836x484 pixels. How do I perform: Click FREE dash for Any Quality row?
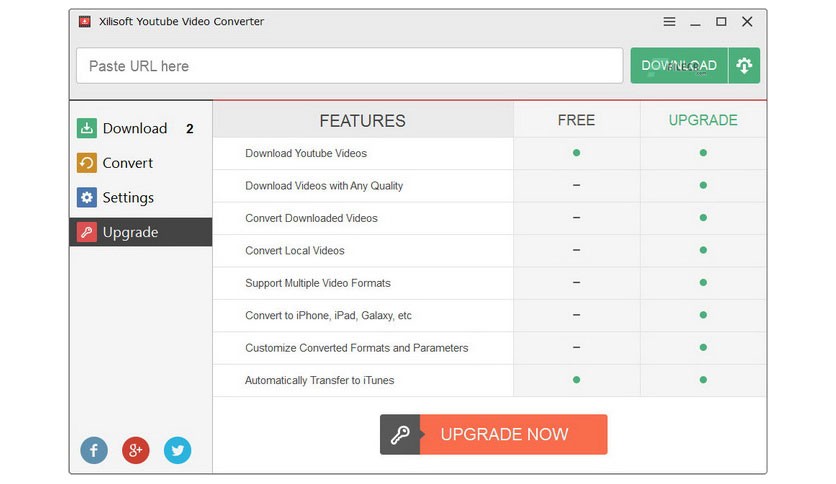576,185
